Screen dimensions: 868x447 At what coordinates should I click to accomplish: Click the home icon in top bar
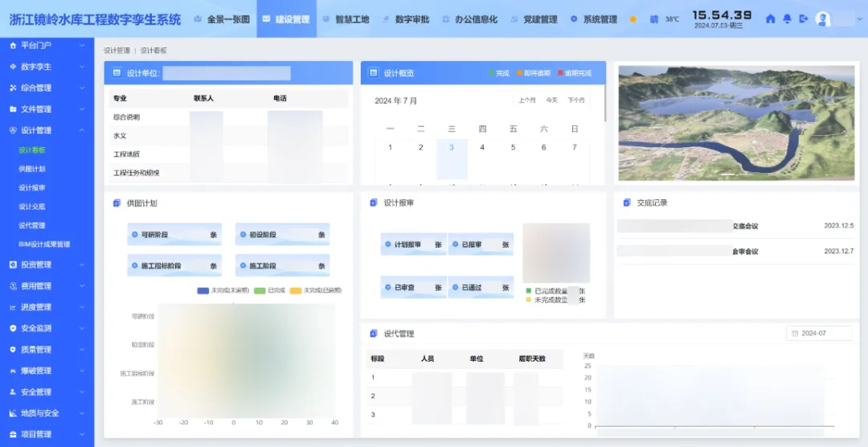point(771,18)
